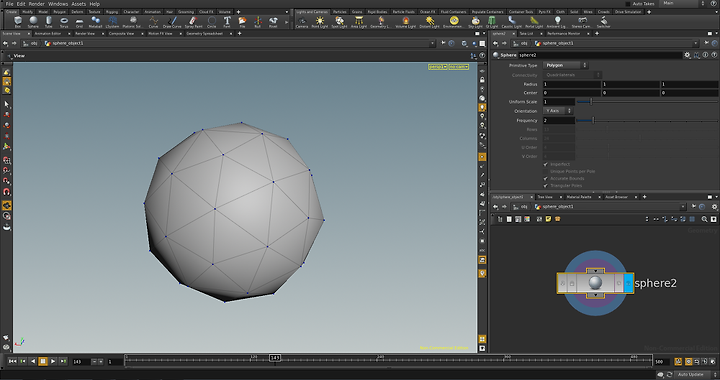Select the Metaball shelf tool
The image size is (720, 380).
click(96, 22)
